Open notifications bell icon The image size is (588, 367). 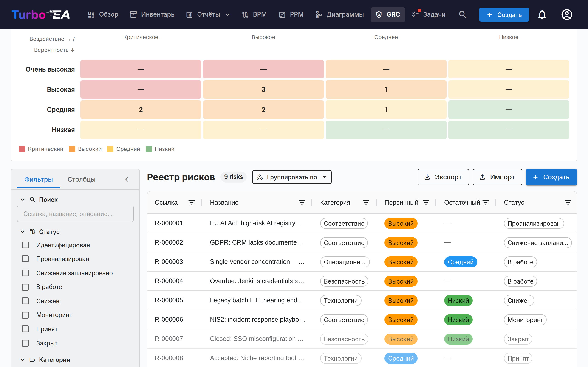(542, 14)
